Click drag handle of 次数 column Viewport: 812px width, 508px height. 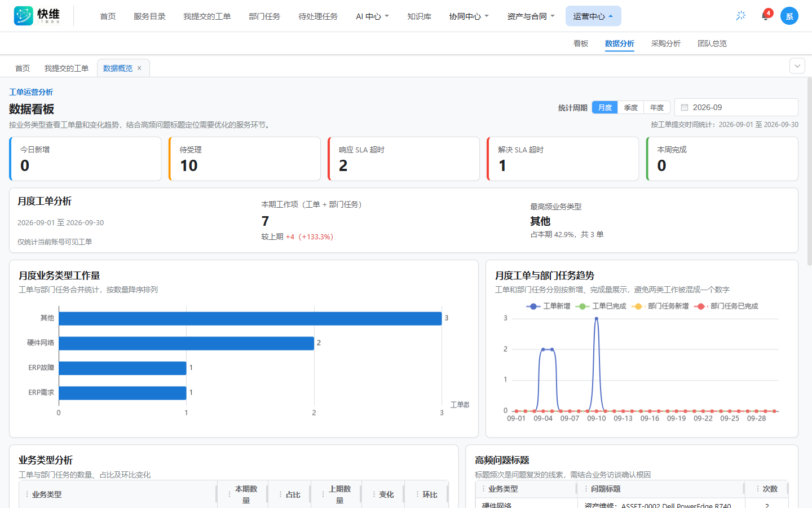[x=757, y=489]
